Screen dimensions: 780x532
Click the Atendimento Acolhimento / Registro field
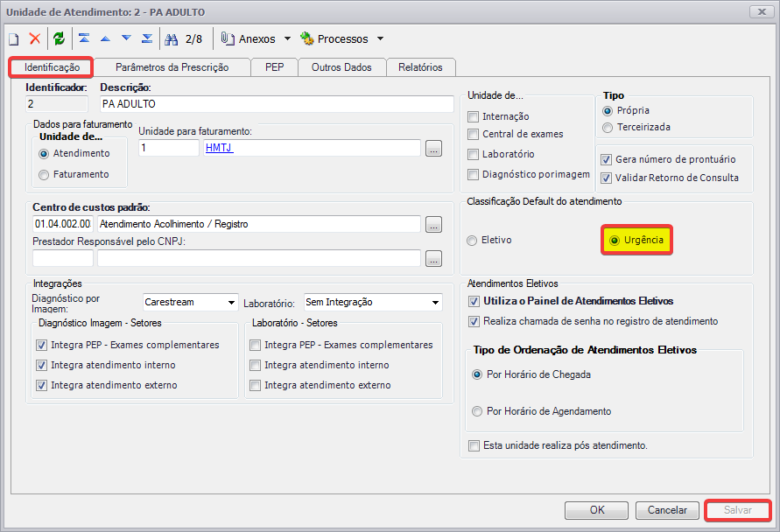(259, 224)
